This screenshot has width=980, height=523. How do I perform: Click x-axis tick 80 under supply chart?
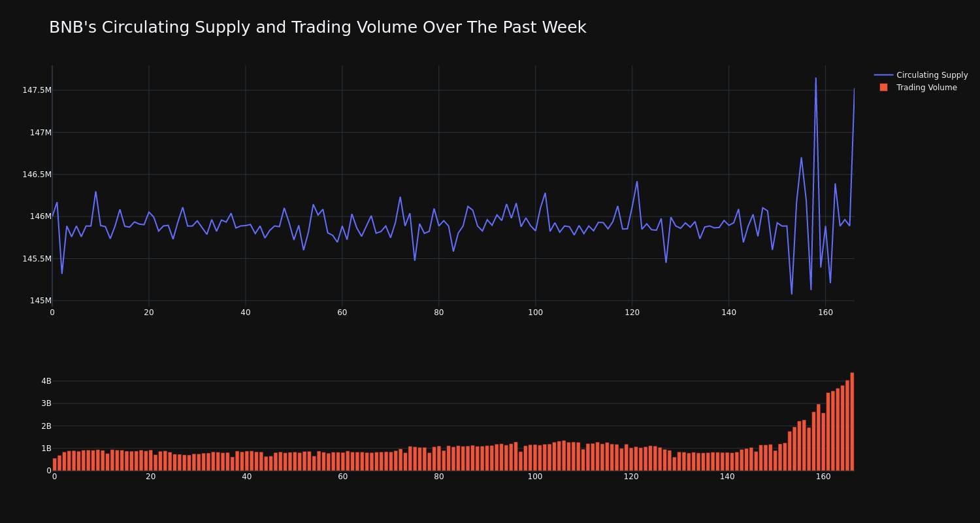pyautogui.click(x=439, y=312)
